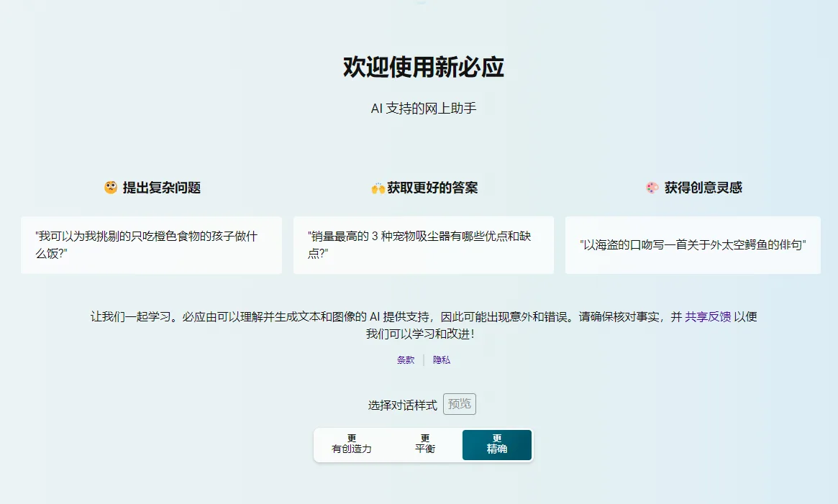Click the 提出复杂问题 heading
Viewport: 838px width, 504px height.
pos(161,188)
